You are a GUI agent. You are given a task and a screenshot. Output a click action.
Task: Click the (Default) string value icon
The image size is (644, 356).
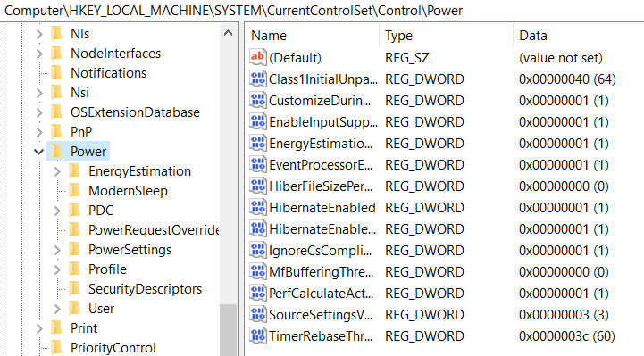click(258, 57)
